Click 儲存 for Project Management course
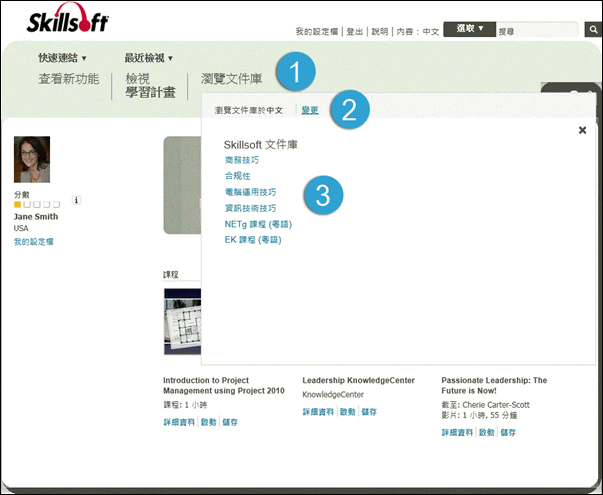 pyautogui.click(x=230, y=422)
